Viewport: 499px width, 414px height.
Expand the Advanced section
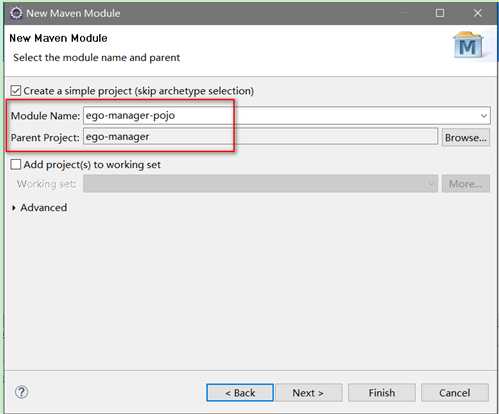(x=14, y=208)
